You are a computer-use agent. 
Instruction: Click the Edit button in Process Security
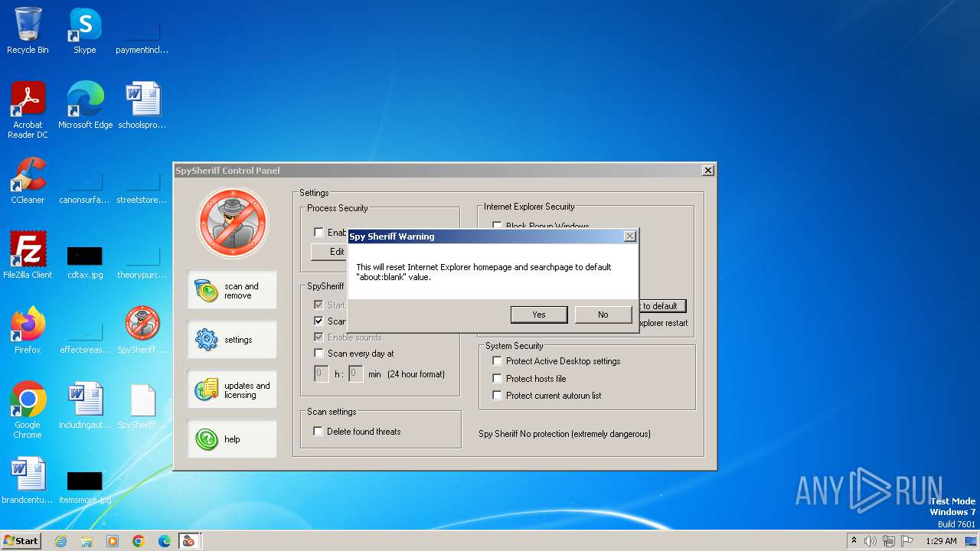tap(330, 252)
